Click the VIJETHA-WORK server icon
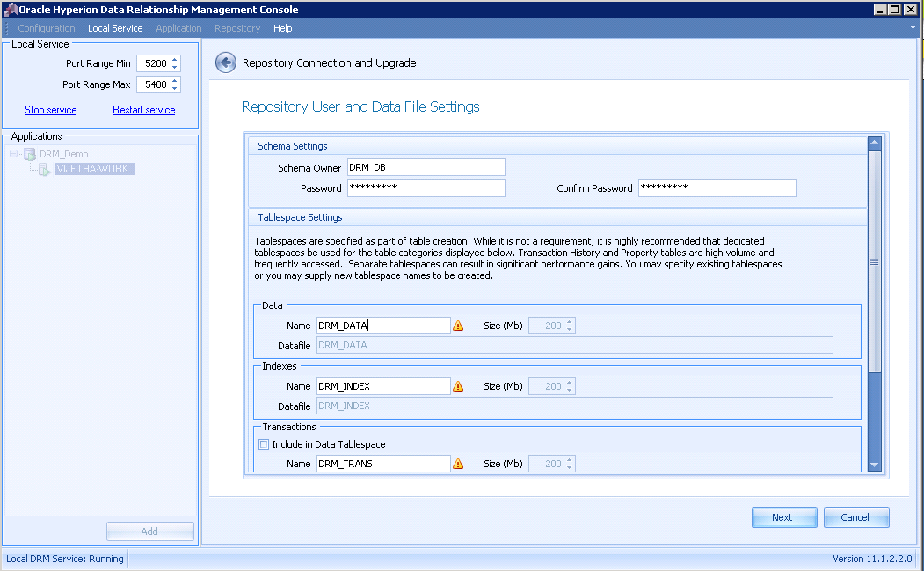924x571 pixels. coord(45,169)
